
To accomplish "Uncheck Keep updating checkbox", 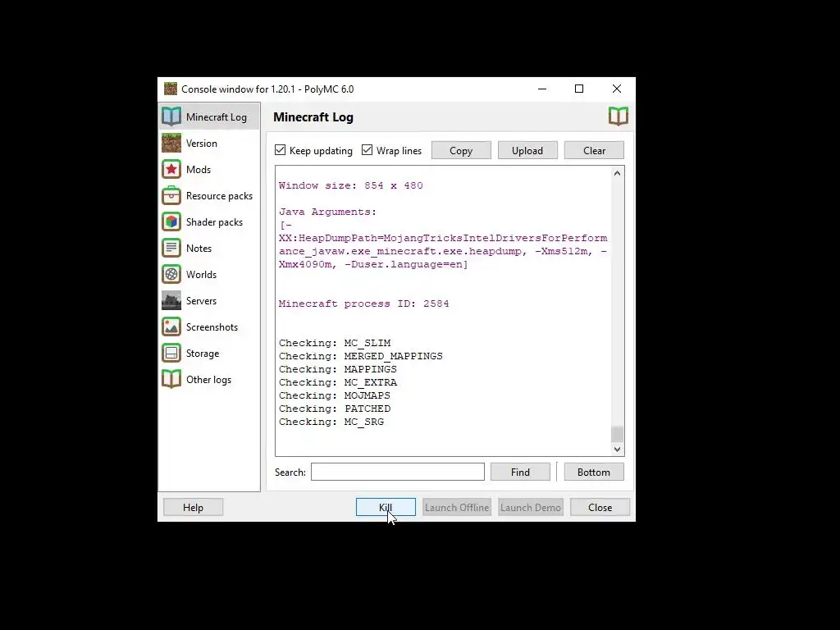I will tap(281, 150).
